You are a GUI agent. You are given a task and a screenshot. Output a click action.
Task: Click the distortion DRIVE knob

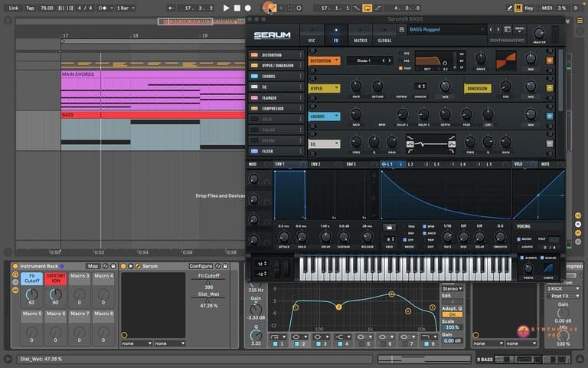point(481,58)
